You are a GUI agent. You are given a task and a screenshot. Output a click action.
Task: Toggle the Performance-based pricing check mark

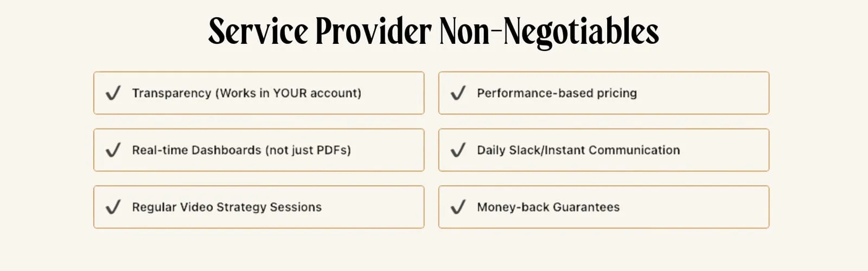(x=458, y=93)
